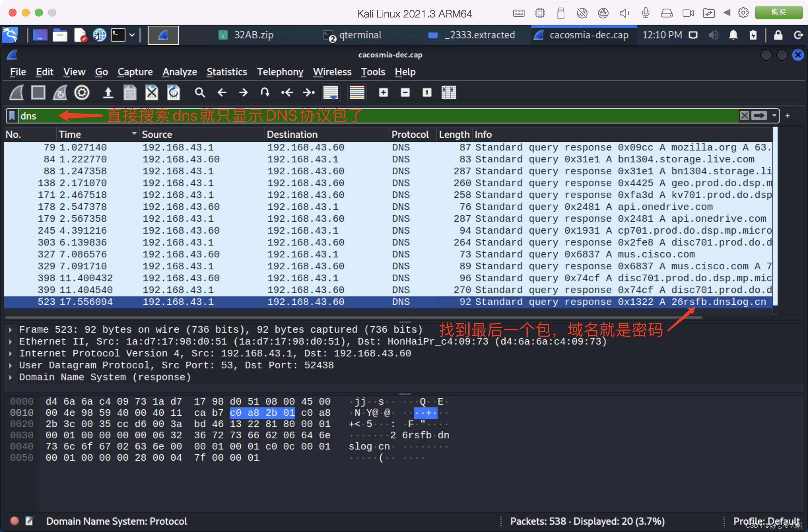Click the Resize columns icon

pos(449,92)
